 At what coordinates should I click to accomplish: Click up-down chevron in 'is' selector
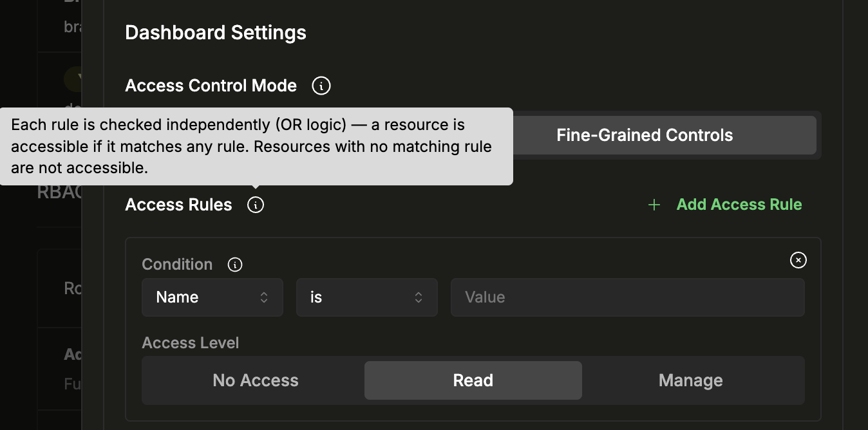tap(419, 297)
